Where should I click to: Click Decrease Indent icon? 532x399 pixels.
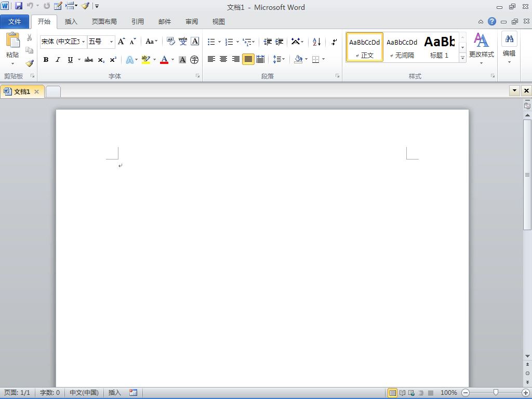coord(268,42)
